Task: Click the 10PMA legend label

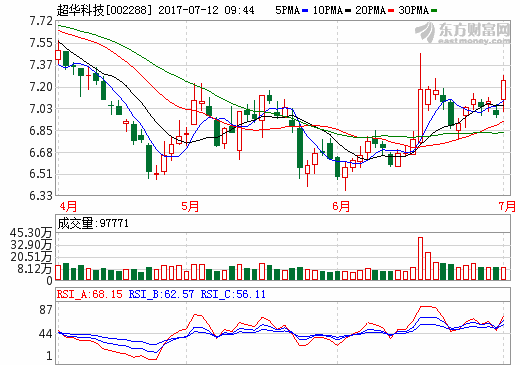Action: click(328, 10)
